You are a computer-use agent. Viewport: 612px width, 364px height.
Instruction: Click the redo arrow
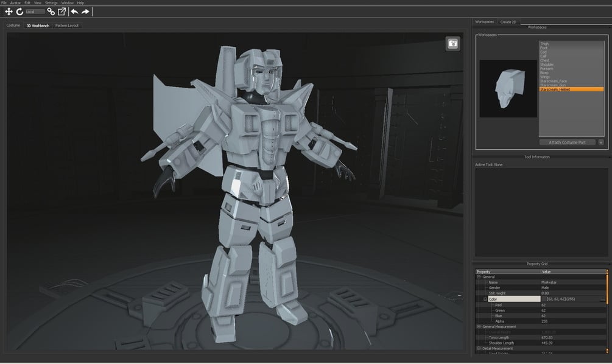pyautogui.click(x=85, y=12)
